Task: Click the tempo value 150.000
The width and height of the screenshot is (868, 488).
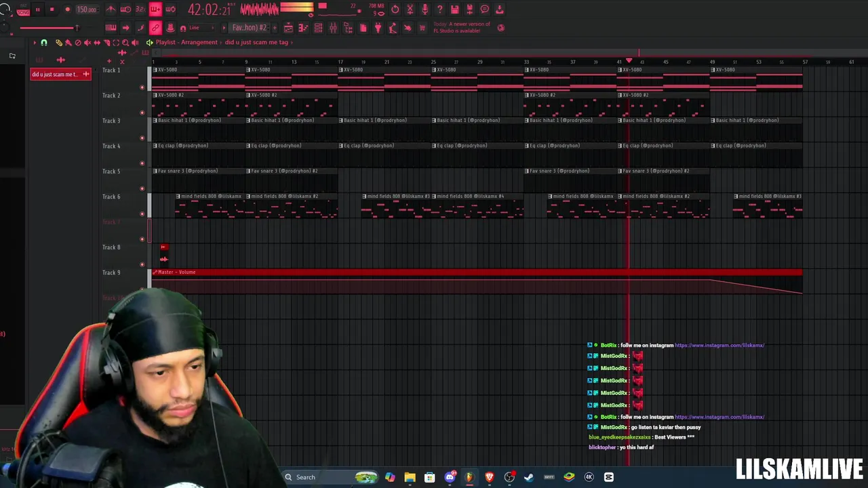Action: click(87, 9)
